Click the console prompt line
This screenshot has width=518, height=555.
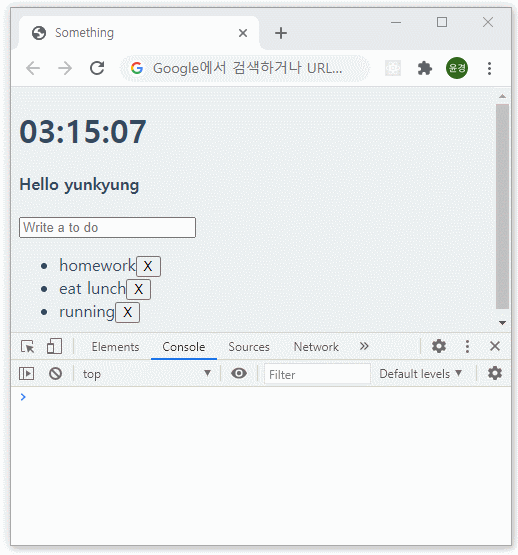[x=261, y=397]
